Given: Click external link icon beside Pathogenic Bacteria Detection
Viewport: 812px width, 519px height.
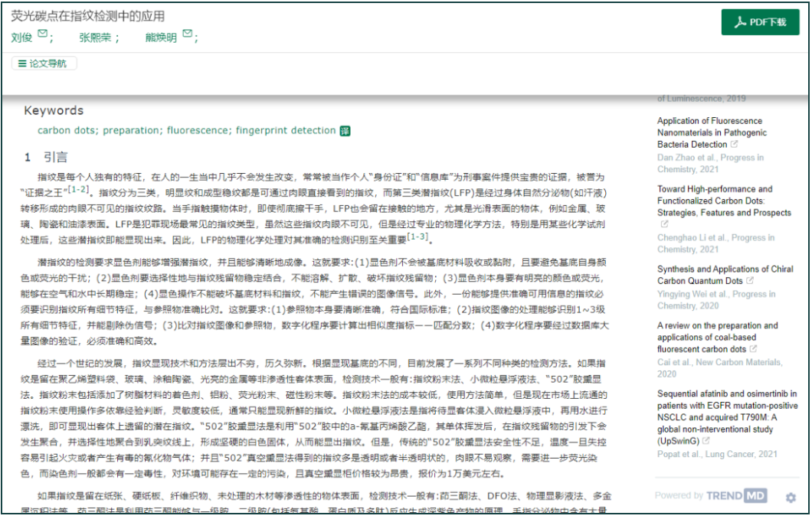Looking at the screenshot, I should 735,145.
